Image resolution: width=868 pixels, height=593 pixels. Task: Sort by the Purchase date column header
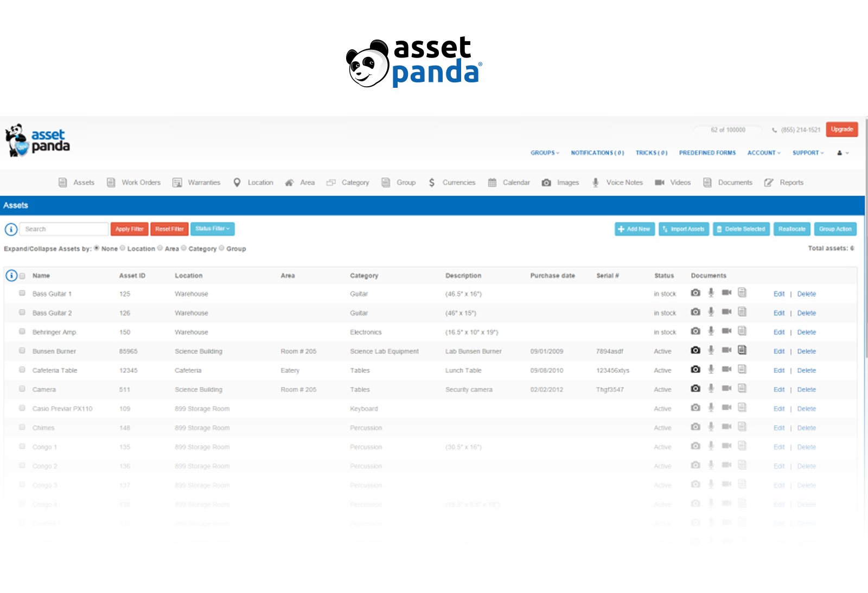pos(552,275)
